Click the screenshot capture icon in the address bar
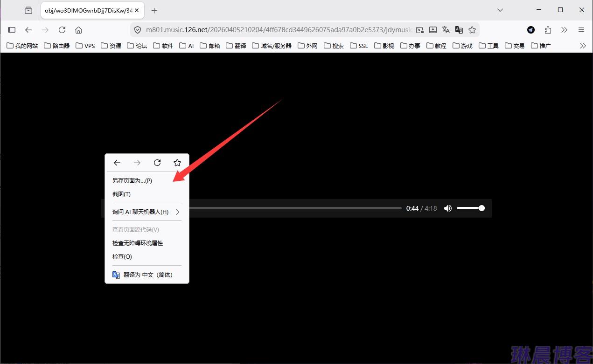This screenshot has height=364, width=593. tap(419, 29)
